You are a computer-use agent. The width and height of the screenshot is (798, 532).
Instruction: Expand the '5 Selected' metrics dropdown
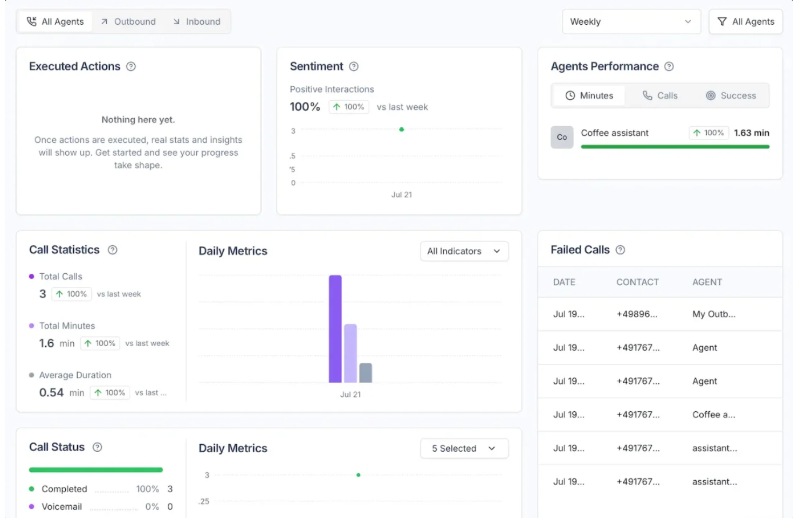[x=463, y=448]
